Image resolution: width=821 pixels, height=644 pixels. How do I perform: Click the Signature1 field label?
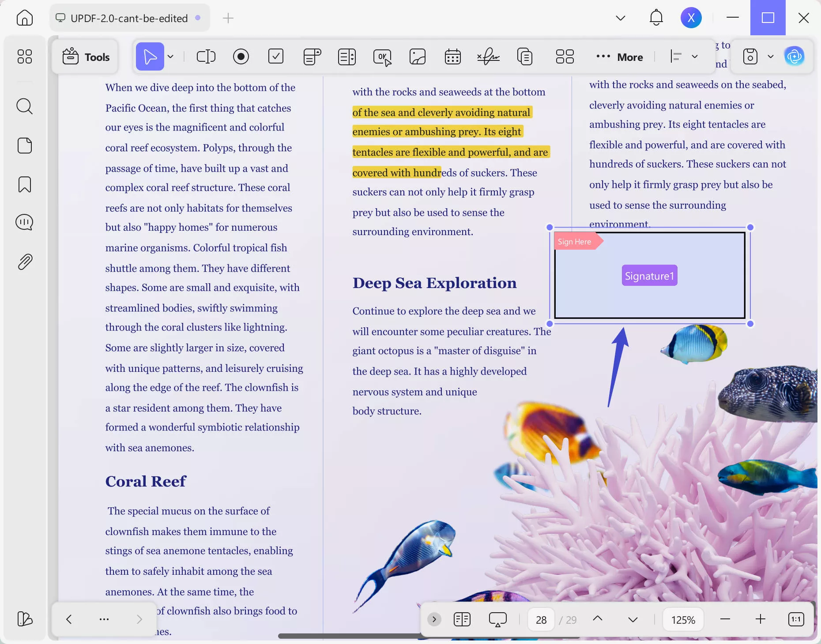pos(649,276)
